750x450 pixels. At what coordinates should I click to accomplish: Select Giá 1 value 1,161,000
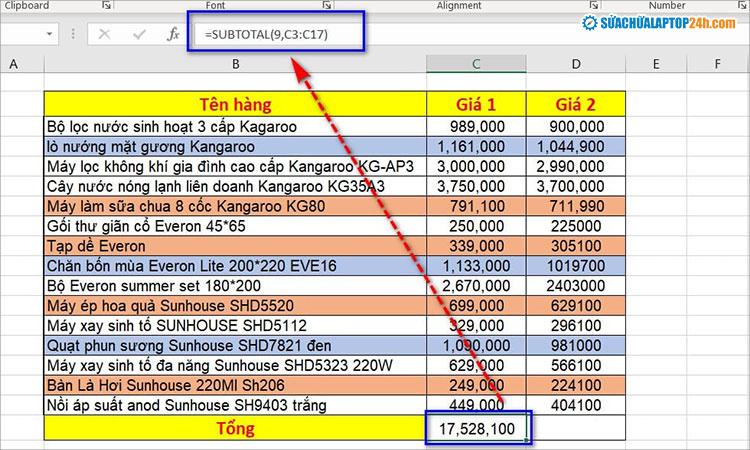coord(476,146)
